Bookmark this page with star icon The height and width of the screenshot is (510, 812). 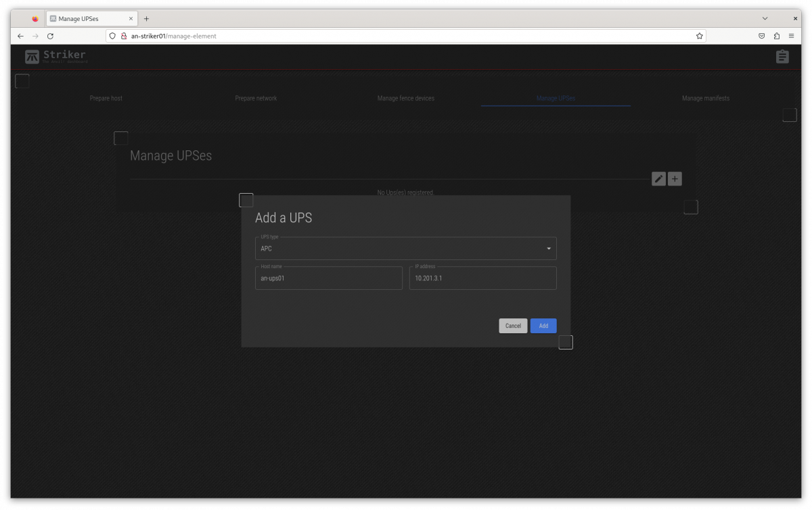(x=699, y=36)
